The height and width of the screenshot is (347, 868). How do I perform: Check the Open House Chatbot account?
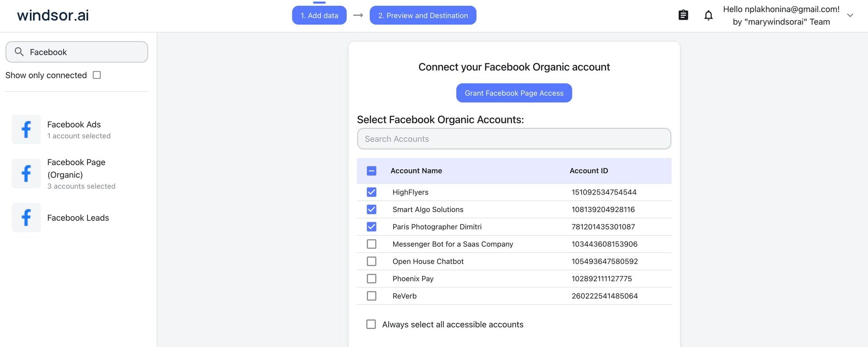point(371,261)
